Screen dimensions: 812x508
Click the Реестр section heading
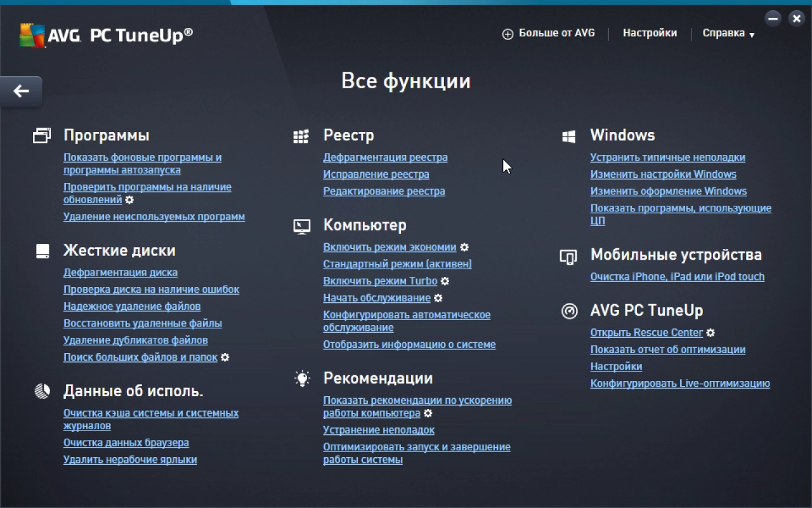coord(348,135)
